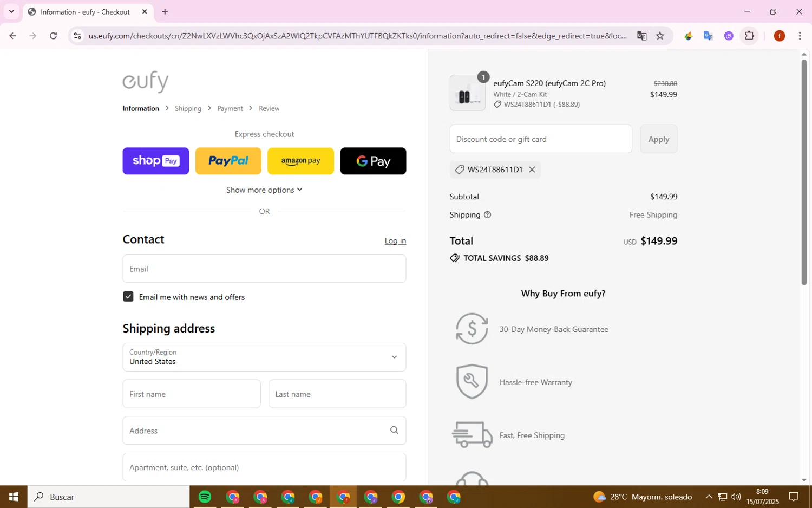Click the address search magnifier icon
This screenshot has width=812, height=508.
(x=394, y=431)
